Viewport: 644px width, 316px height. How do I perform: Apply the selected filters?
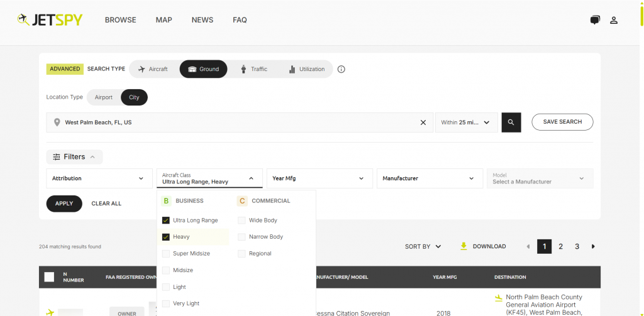[64, 204]
